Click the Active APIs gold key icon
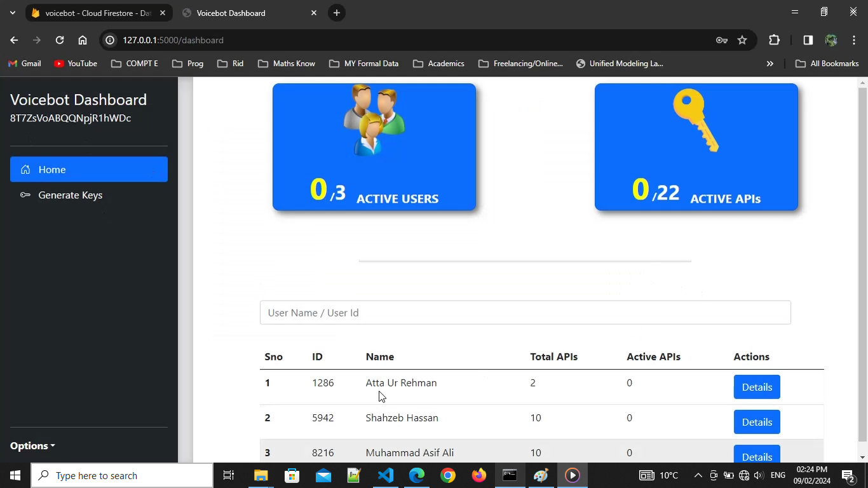The image size is (868, 488). [x=696, y=121]
